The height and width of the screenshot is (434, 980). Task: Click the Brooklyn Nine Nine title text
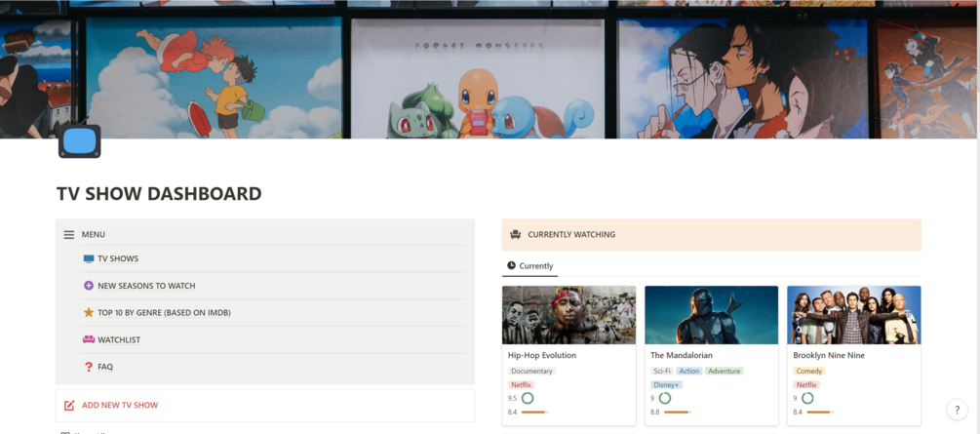point(830,355)
